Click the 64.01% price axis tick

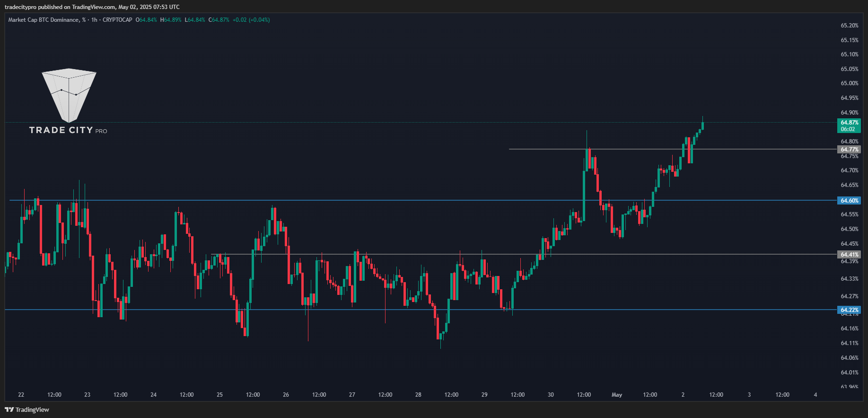tap(850, 373)
